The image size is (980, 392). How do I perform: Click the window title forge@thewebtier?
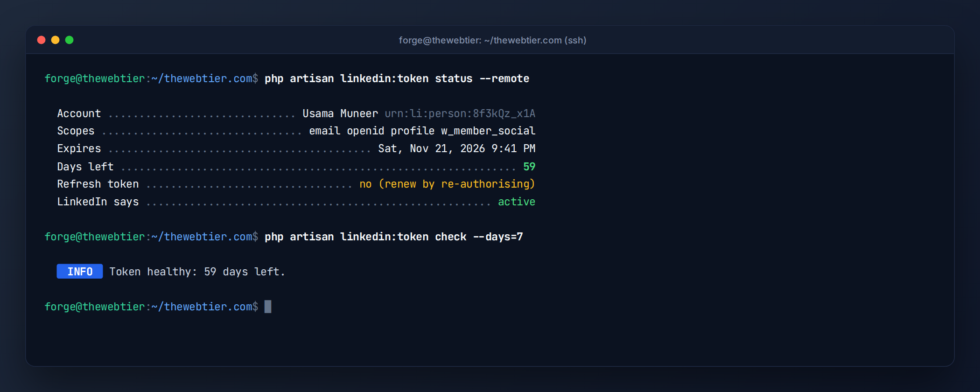[x=492, y=40]
